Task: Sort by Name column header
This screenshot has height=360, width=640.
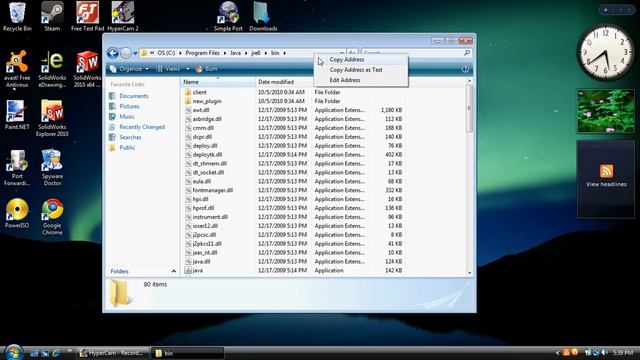Action: [218, 82]
